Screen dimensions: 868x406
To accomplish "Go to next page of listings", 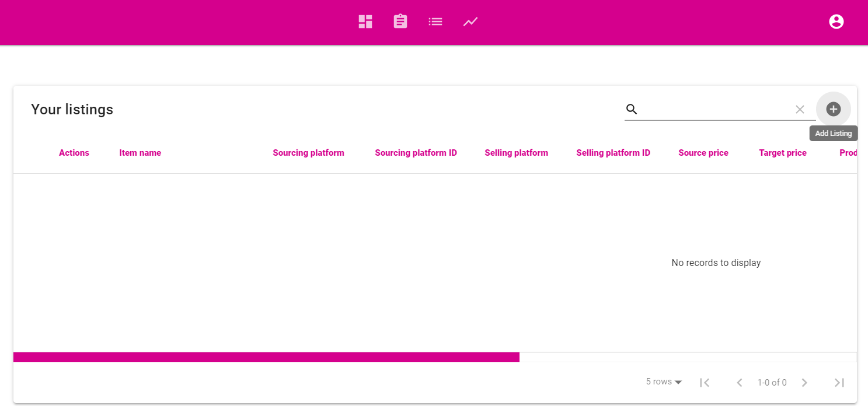I will tap(804, 383).
